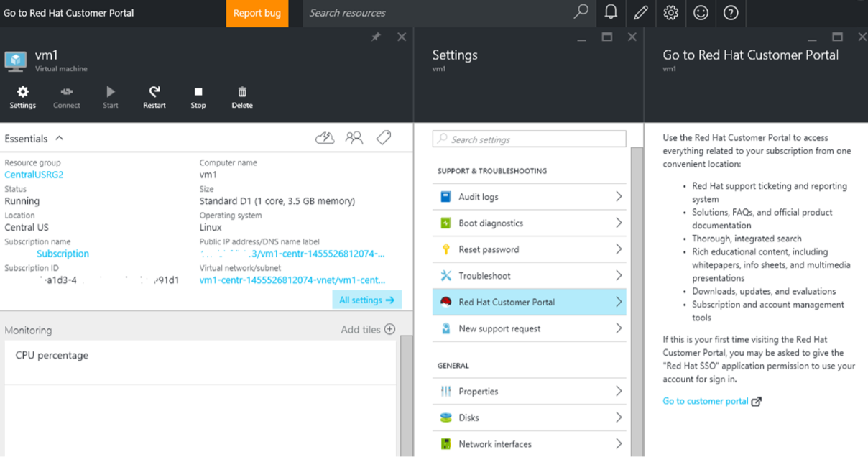Stop the vm1 virtual machine
The image size is (868, 457).
tap(198, 92)
